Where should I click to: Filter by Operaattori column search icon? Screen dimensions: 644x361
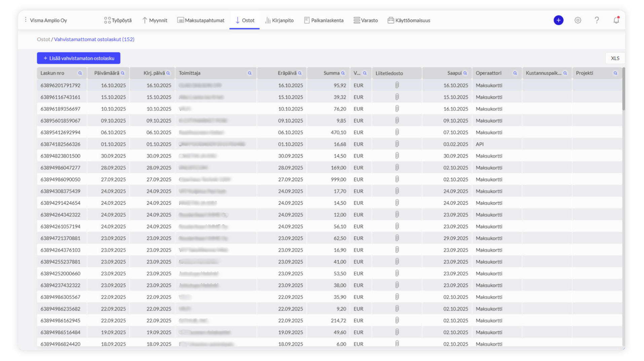515,73
